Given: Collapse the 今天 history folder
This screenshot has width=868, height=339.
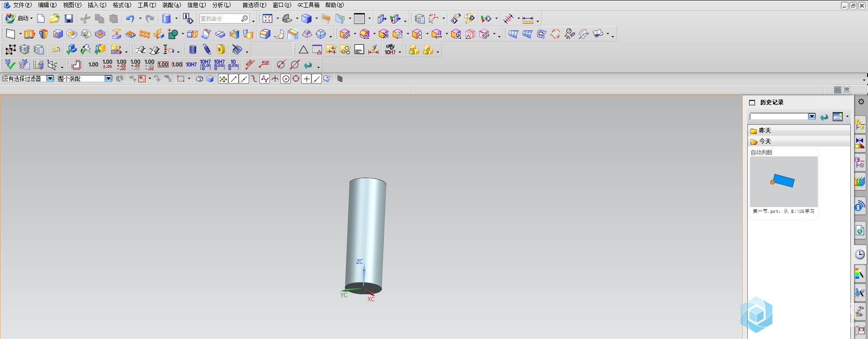Looking at the screenshot, I should [x=799, y=141].
